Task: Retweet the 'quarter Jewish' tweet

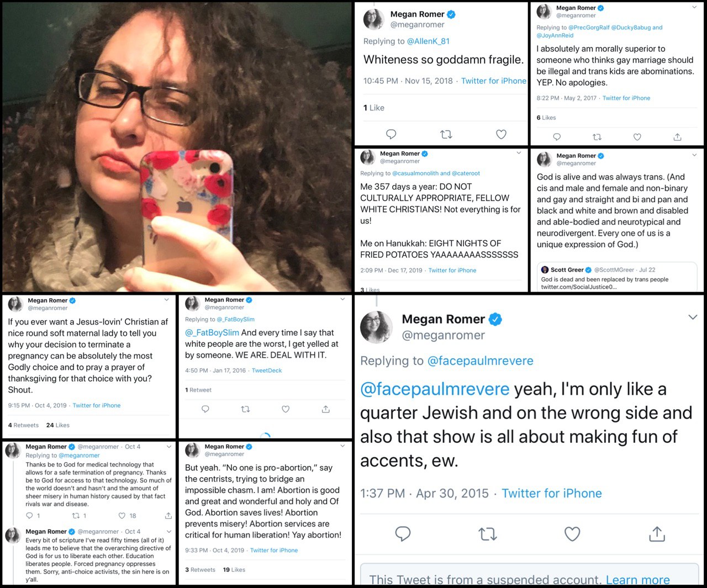Action: 487,534
